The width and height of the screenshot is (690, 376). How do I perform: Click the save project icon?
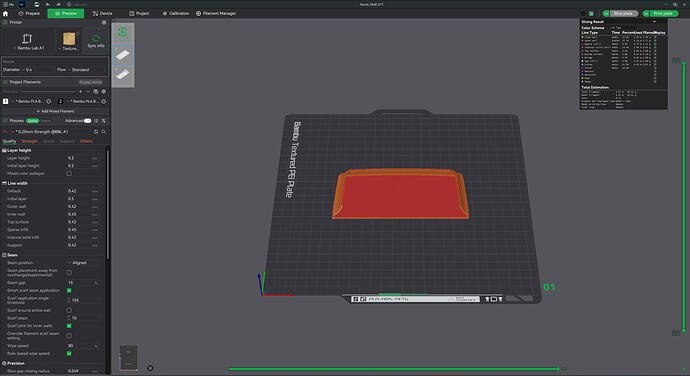coord(37,4)
